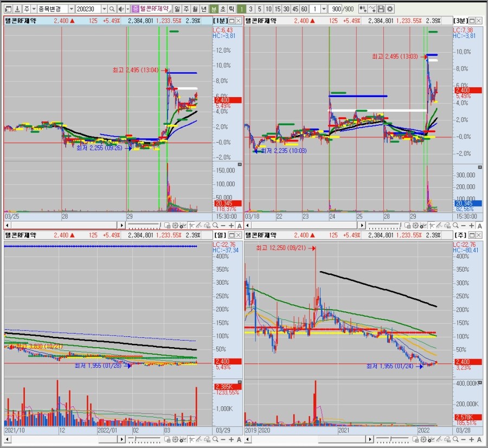Viewport: 488px width, 448px height.
Task: Click the add indicator icon next to 900/900
Action: (362, 9)
